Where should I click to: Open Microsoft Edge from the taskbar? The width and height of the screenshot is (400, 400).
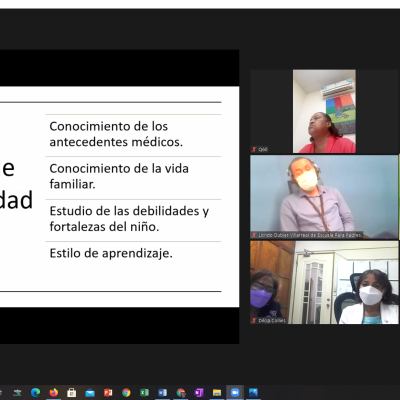(35, 392)
